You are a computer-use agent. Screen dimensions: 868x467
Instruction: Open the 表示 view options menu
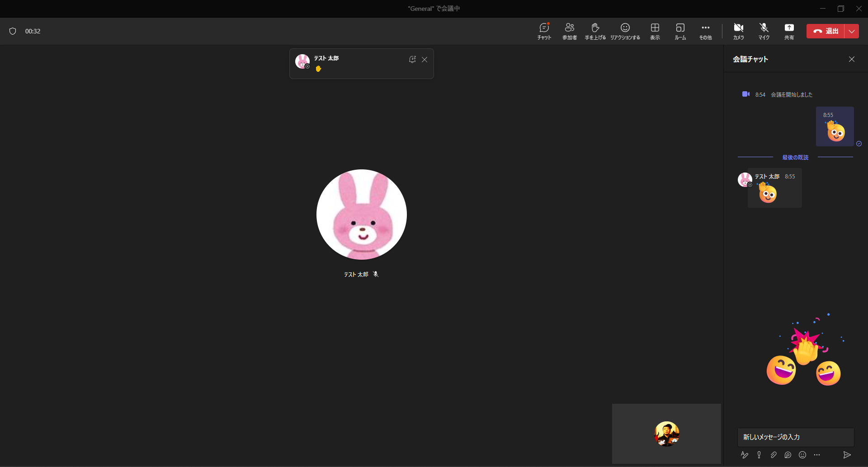[655, 31]
